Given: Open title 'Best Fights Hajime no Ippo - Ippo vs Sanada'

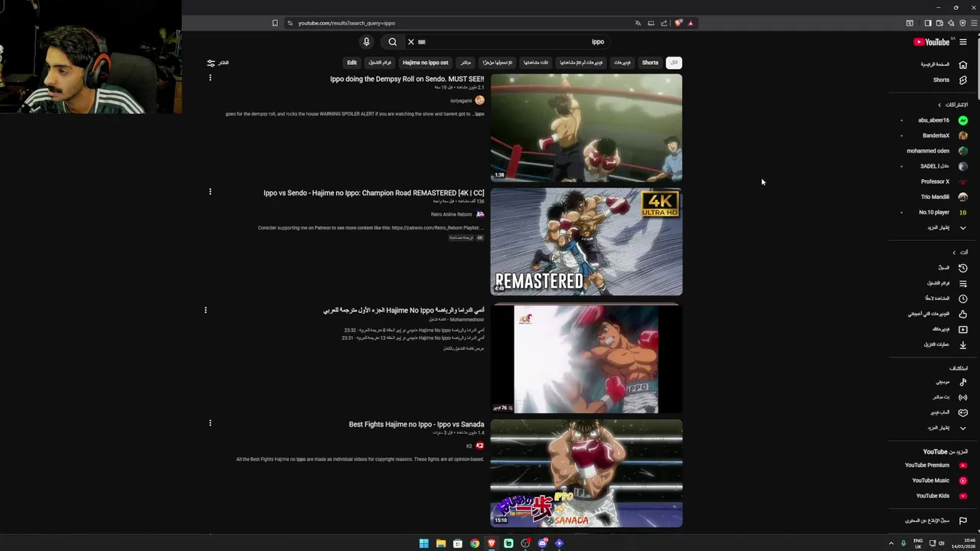Looking at the screenshot, I should [x=416, y=424].
